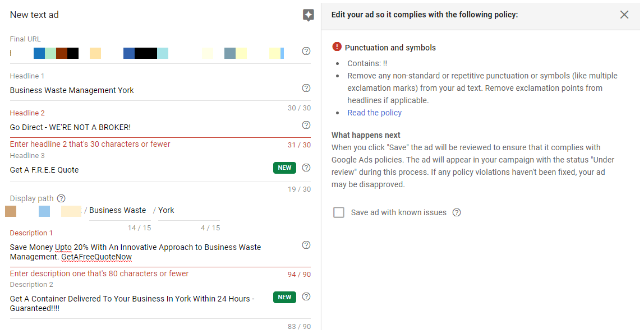This screenshot has width=644, height=334.
Task: Click into Description 1 text area
Action: pos(151,252)
